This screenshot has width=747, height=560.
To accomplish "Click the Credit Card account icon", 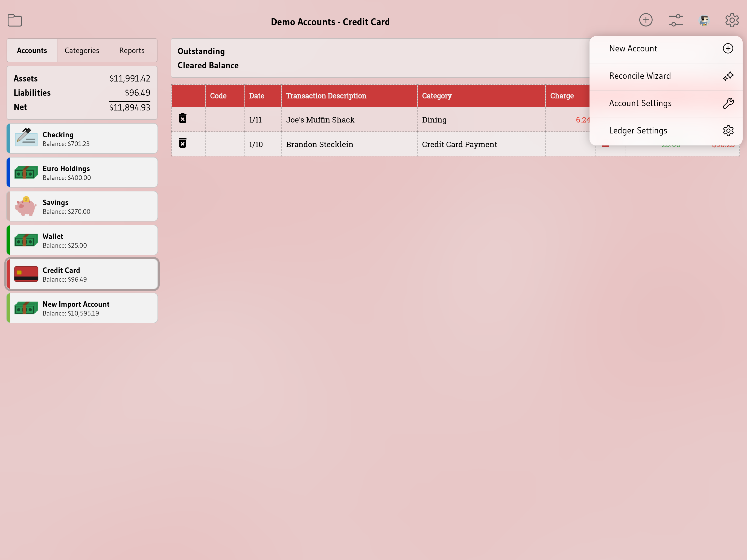I will (x=26, y=274).
